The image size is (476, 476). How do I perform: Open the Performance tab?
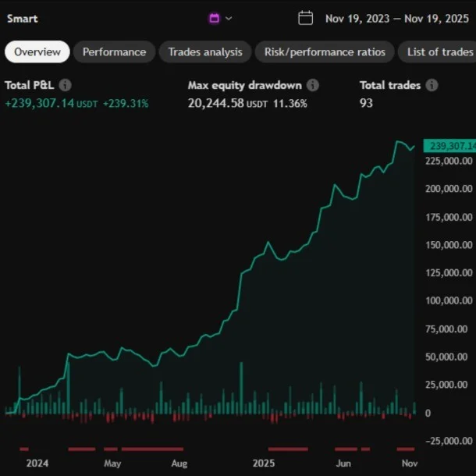pos(114,52)
